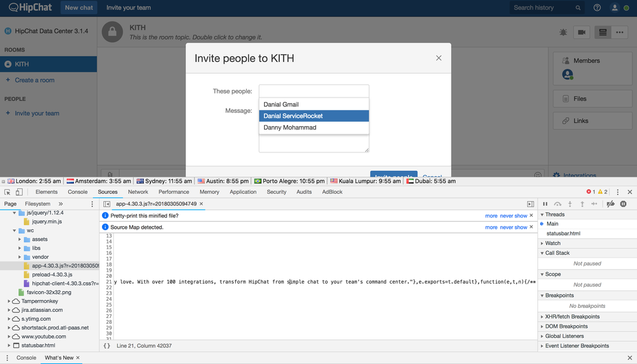
Task: Select the Filesystem navigator tab
Action: point(38,204)
